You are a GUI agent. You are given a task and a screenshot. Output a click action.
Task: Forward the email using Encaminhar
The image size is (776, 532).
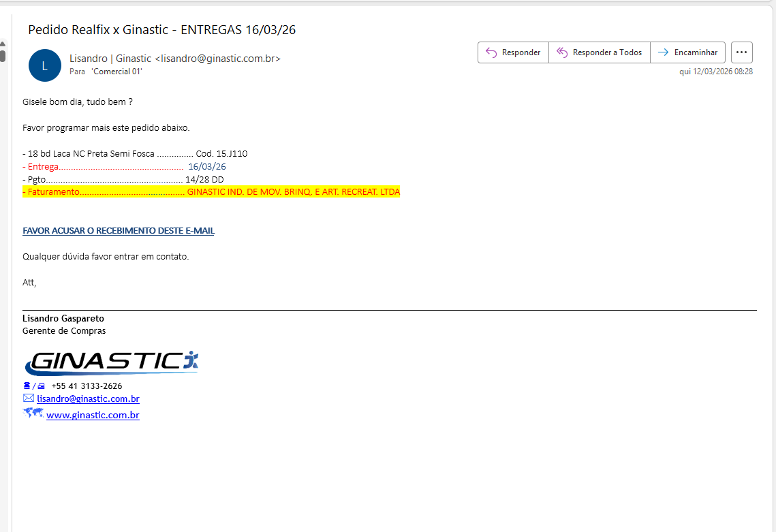point(687,52)
